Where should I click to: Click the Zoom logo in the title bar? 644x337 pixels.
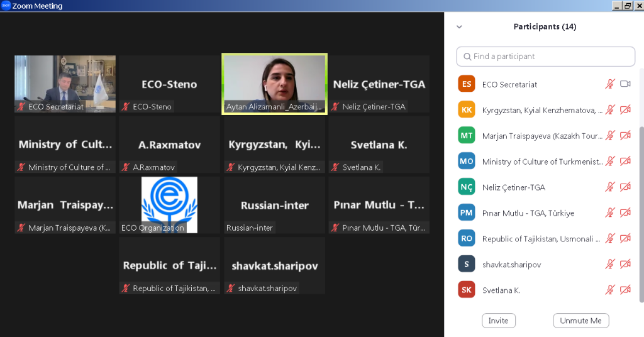pos(6,6)
